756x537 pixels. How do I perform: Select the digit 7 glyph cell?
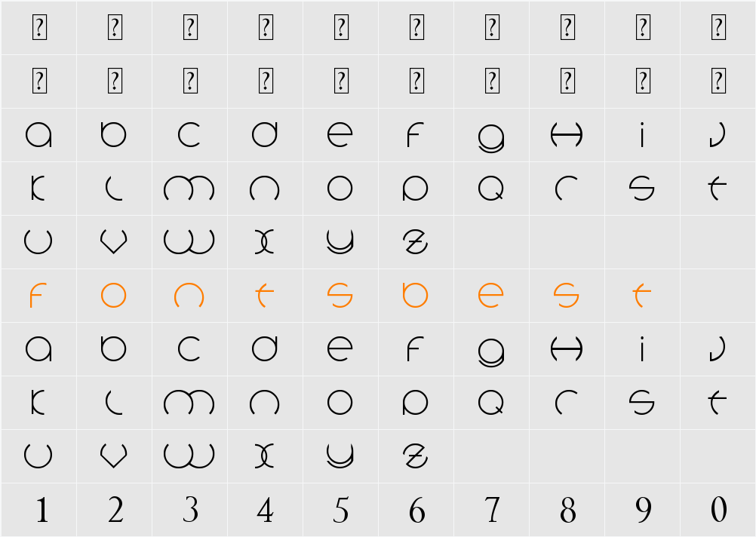click(x=492, y=511)
